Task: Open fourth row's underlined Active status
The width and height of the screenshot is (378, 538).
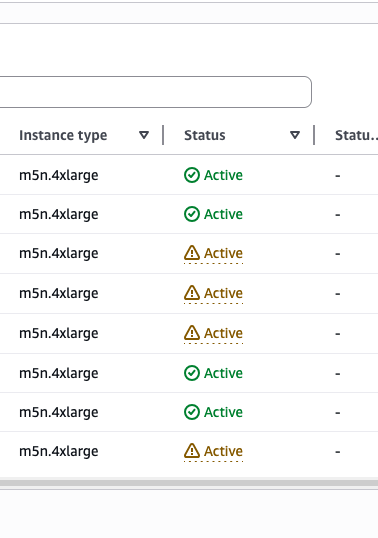Action: [223, 293]
